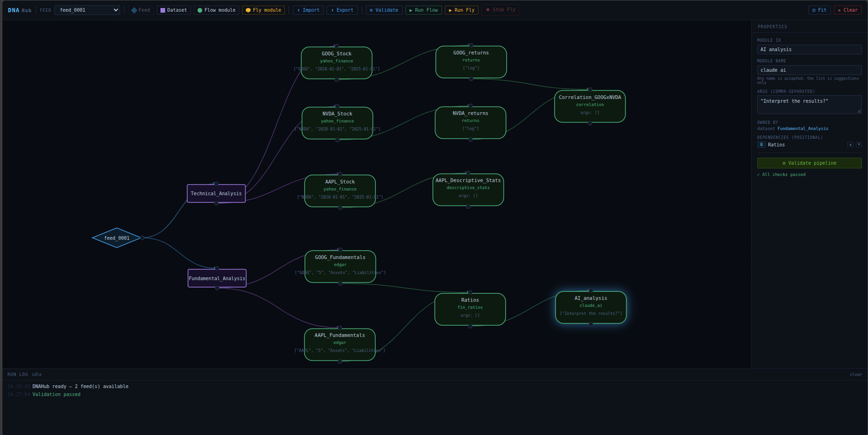Clear the canvas with Clear button
Screen dimensions: 868x435
point(848,10)
